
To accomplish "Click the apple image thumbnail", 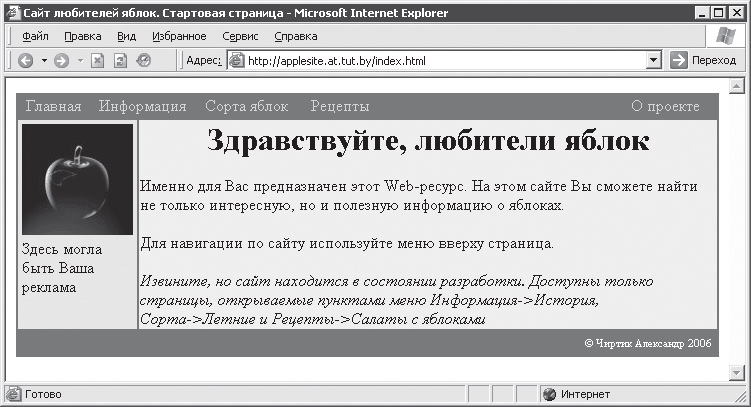I will [x=77, y=179].
